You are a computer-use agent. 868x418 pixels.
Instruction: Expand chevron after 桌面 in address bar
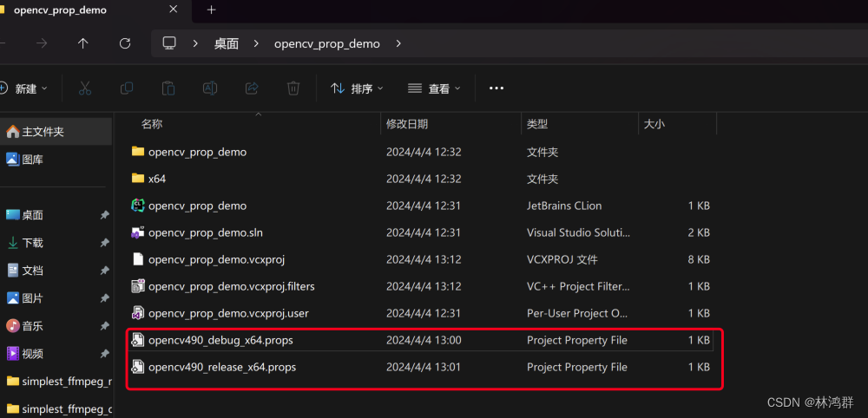256,43
